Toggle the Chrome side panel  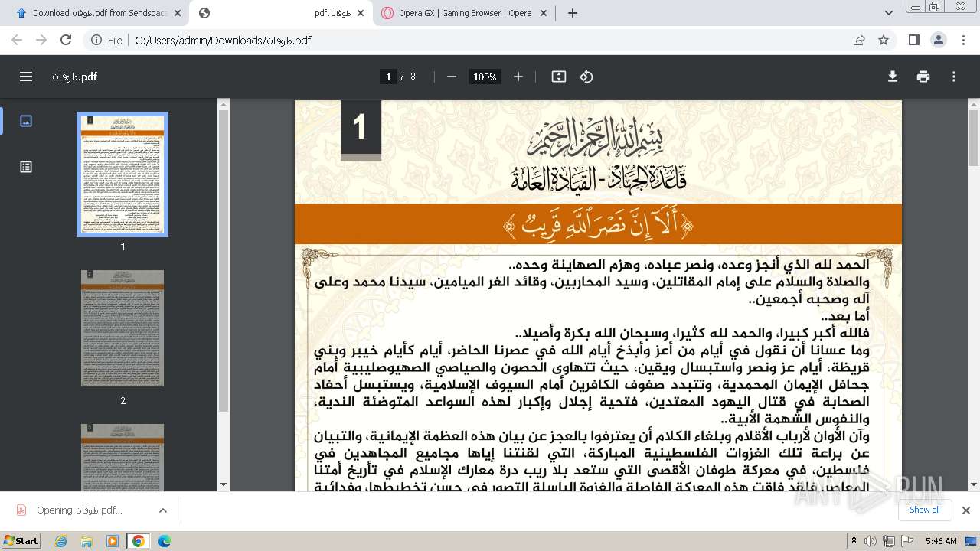click(x=914, y=40)
